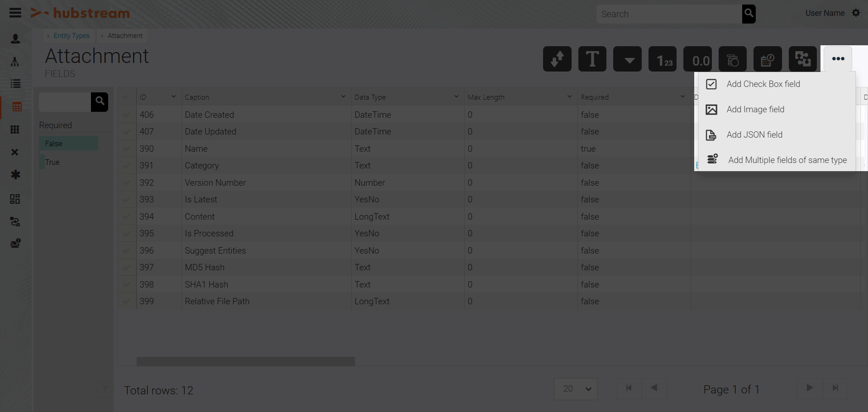The height and width of the screenshot is (412, 868).
Task: Choose Add JSON field from menu
Action: [x=754, y=135]
